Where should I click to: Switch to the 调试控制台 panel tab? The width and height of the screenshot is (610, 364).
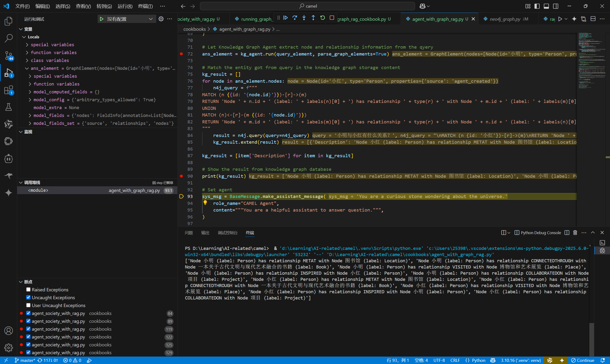227,233
